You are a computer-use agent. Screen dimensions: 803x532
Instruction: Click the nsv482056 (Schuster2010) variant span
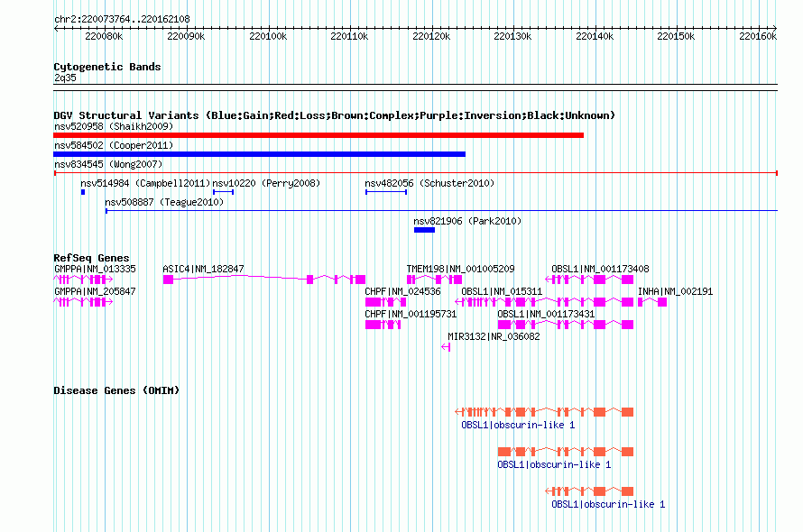(x=386, y=192)
